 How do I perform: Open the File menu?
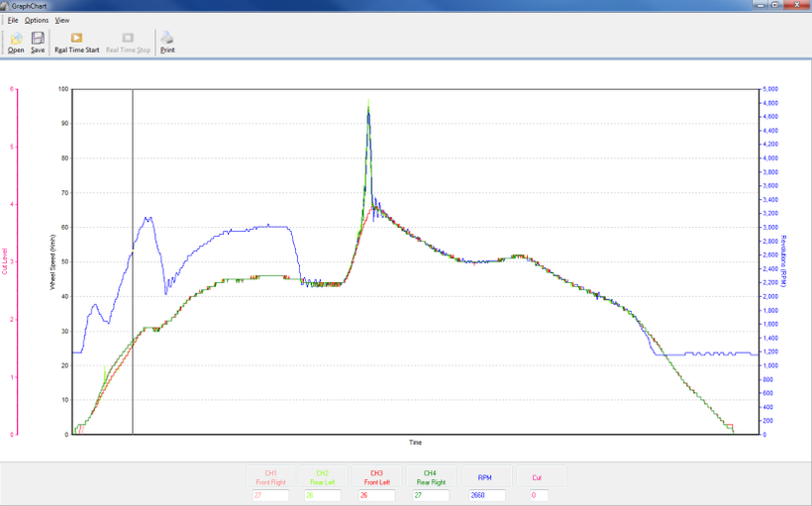(13, 20)
